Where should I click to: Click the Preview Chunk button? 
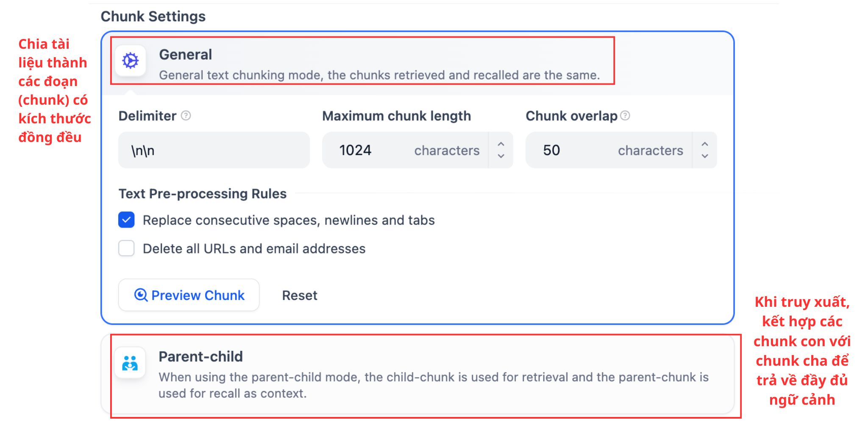[188, 295]
